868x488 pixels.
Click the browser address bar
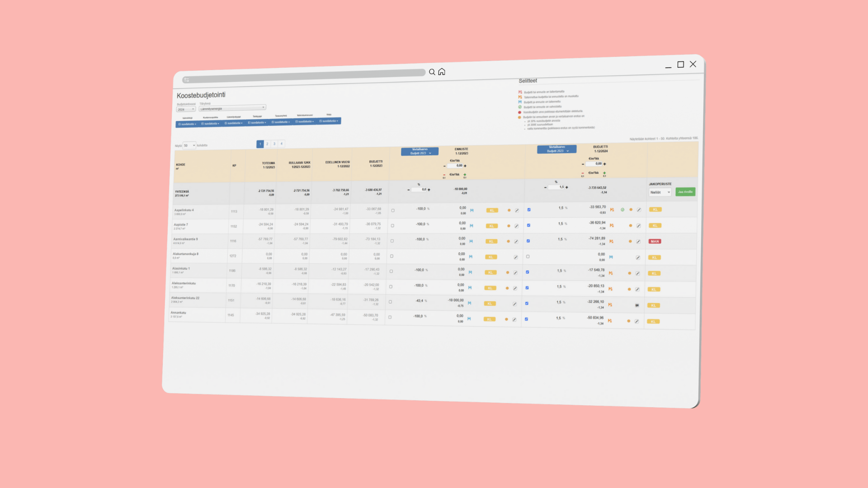[304, 76]
